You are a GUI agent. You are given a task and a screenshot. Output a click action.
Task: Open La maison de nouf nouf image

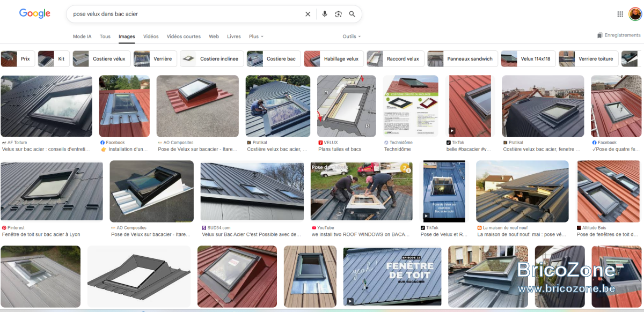(522, 191)
